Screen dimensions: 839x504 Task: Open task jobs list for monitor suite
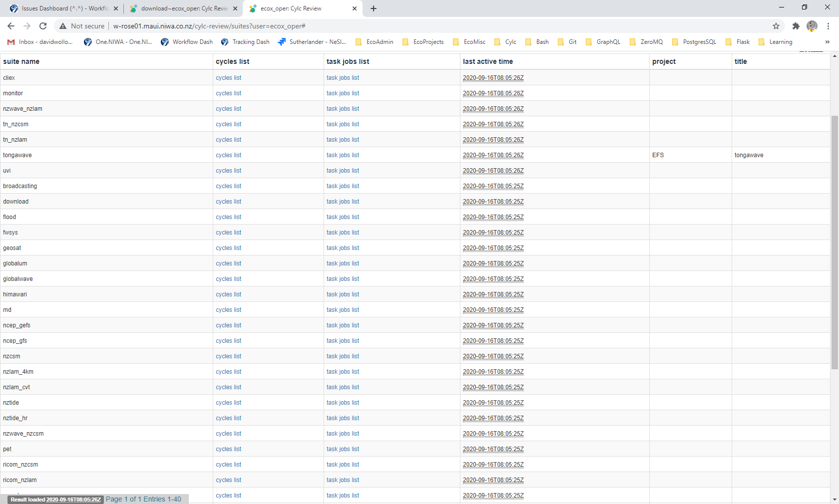[x=343, y=93]
